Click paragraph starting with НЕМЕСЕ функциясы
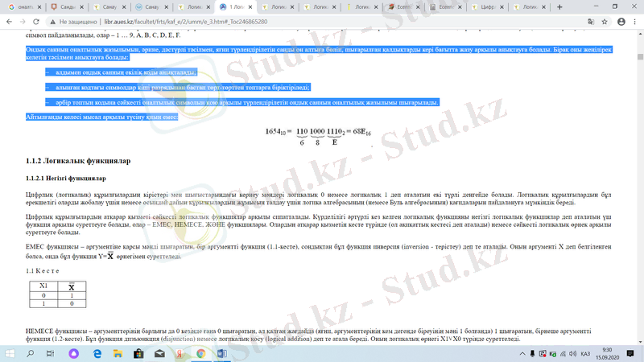The width and height of the screenshot is (644, 362). pyautogui.click(x=308, y=335)
